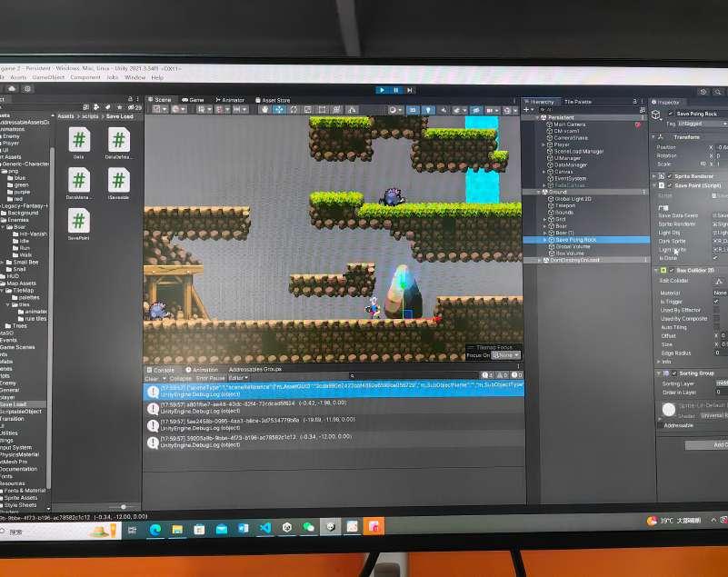Switch to the Animation tab in bottom panel

click(202, 370)
